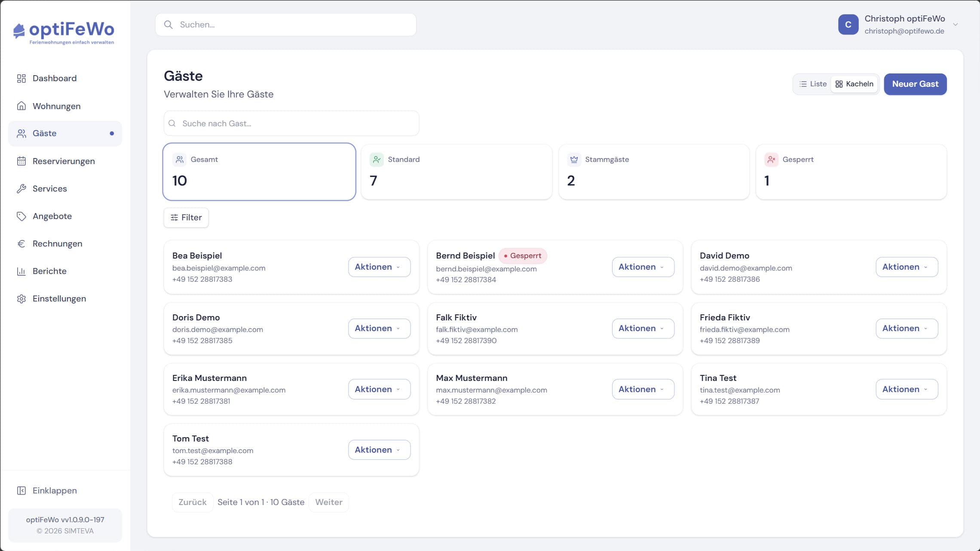Screen dimensions: 980x551
Task: Switch guest view to Kacheln
Action: pos(854,84)
